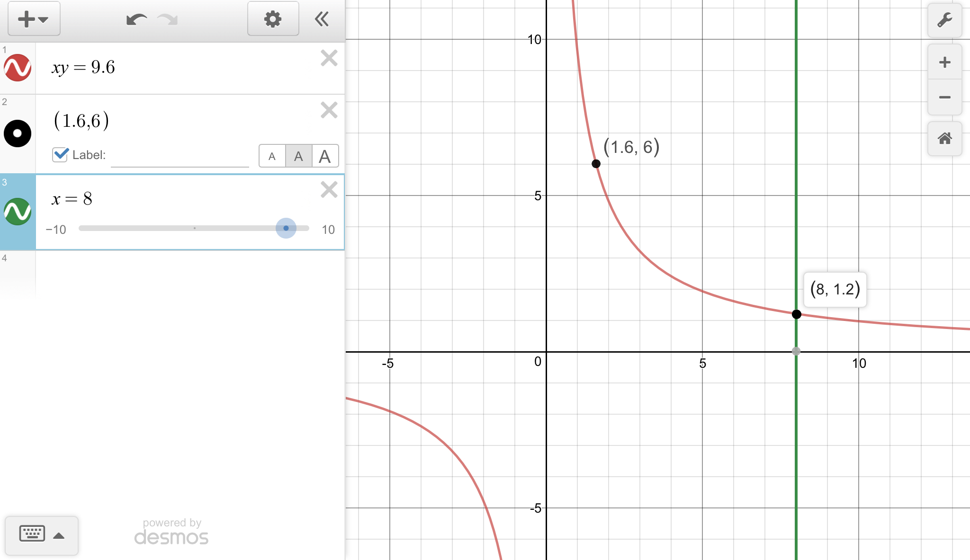The width and height of the screenshot is (970, 560).
Task: Hide the xy = 9.6 curve
Action: pos(18,68)
